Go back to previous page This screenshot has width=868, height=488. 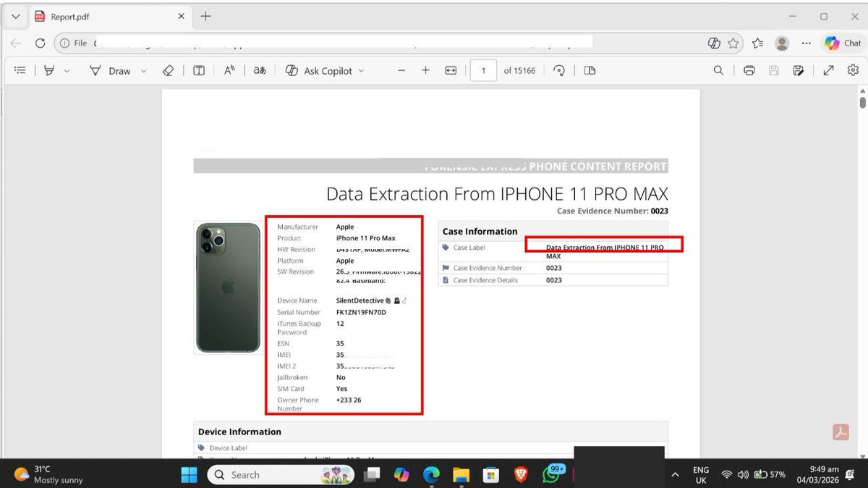[x=16, y=43]
